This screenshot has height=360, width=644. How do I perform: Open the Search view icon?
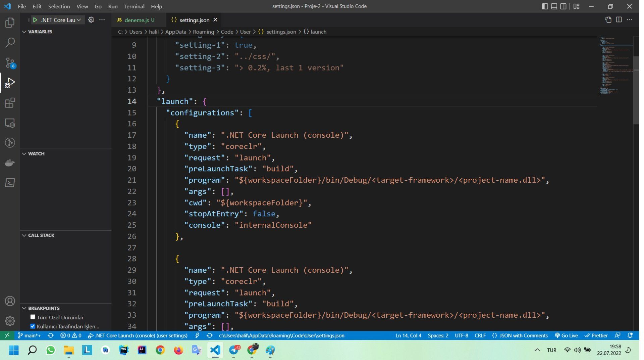[10, 43]
